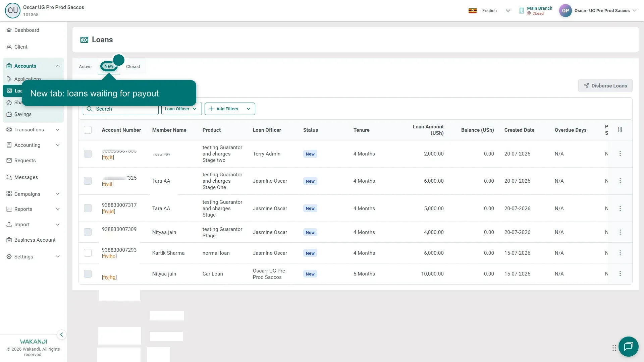Expand the Reports menu chevron

[58, 209]
